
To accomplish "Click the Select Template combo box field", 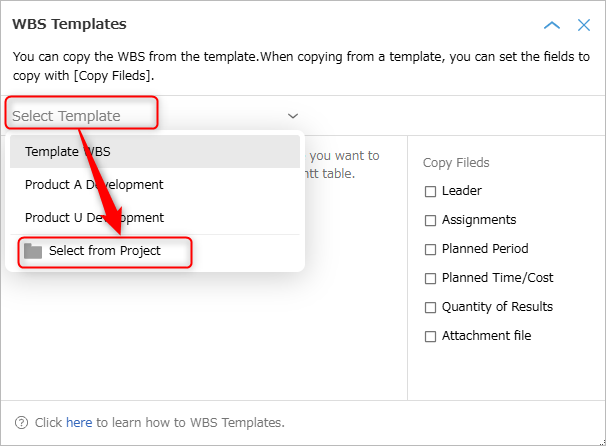I will coord(155,116).
